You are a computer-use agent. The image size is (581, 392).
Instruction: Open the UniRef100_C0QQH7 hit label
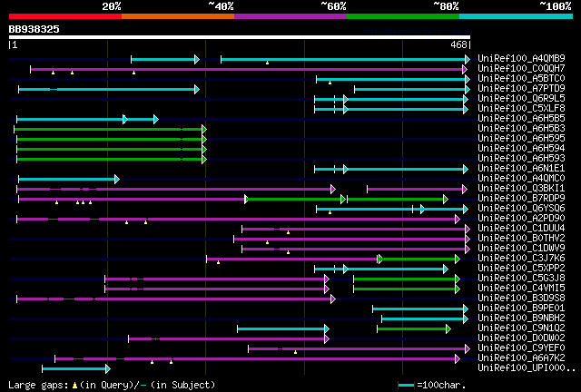pyautogui.click(x=521, y=68)
